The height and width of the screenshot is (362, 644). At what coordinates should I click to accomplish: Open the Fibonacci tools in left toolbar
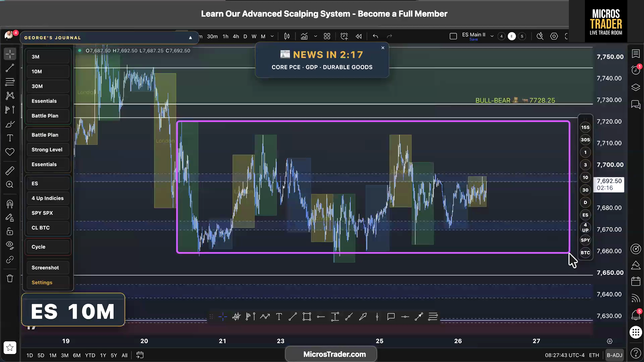[10, 82]
